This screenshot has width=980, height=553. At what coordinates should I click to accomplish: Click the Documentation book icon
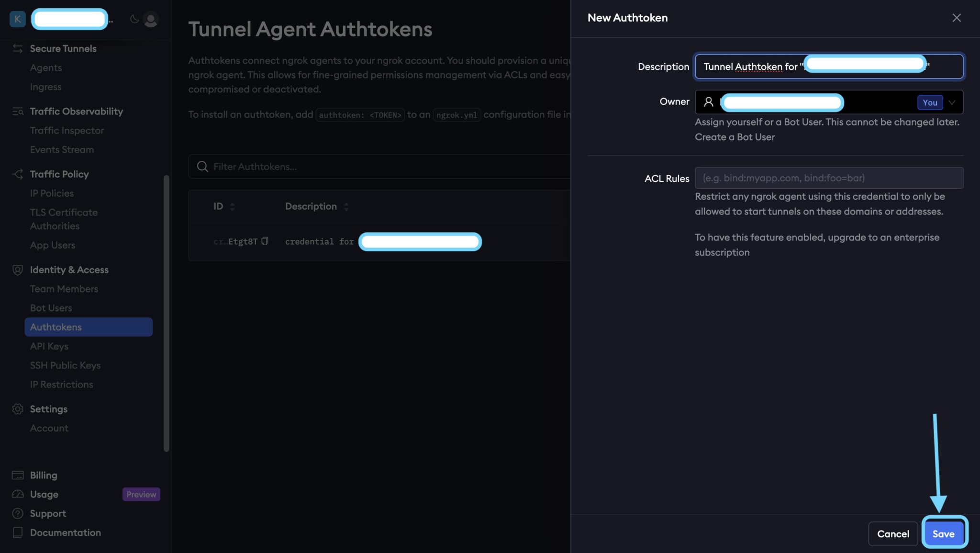click(18, 532)
